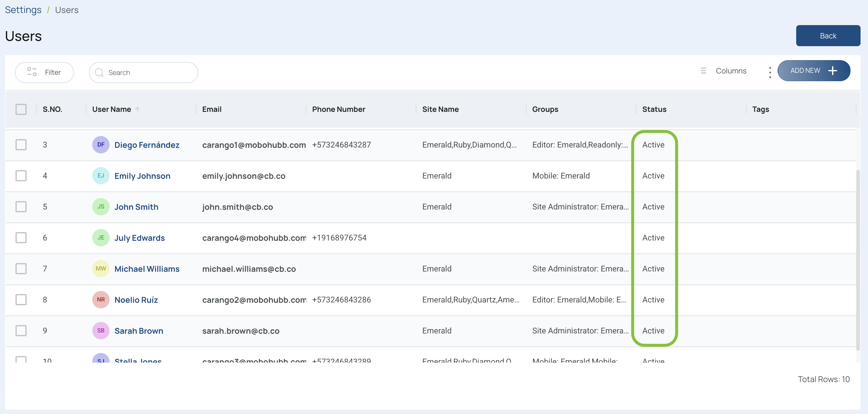The image size is (868, 414).
Task: Sort by User Name column header
Action: pyautogui.click(x=111, y=109)
